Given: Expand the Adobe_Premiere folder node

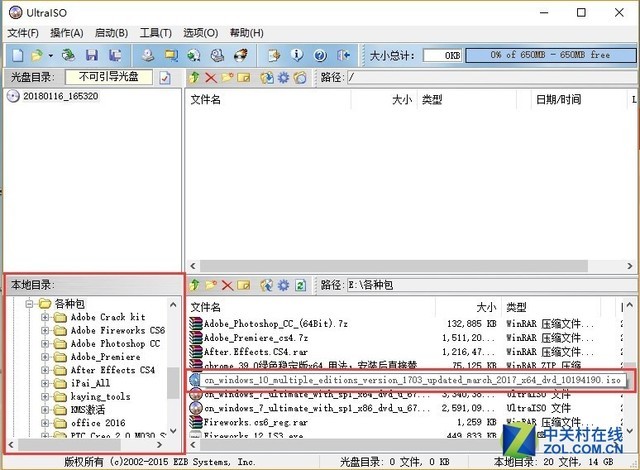Looking at the screenshot, I should click(45, 357).
